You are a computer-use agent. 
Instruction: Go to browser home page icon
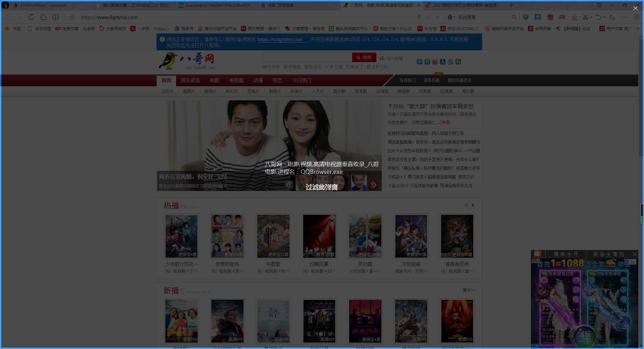click(x=43, y=17)
